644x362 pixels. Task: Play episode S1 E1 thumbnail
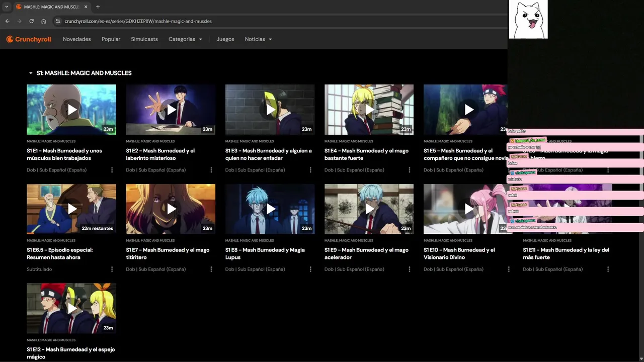(x=71, y=110)
